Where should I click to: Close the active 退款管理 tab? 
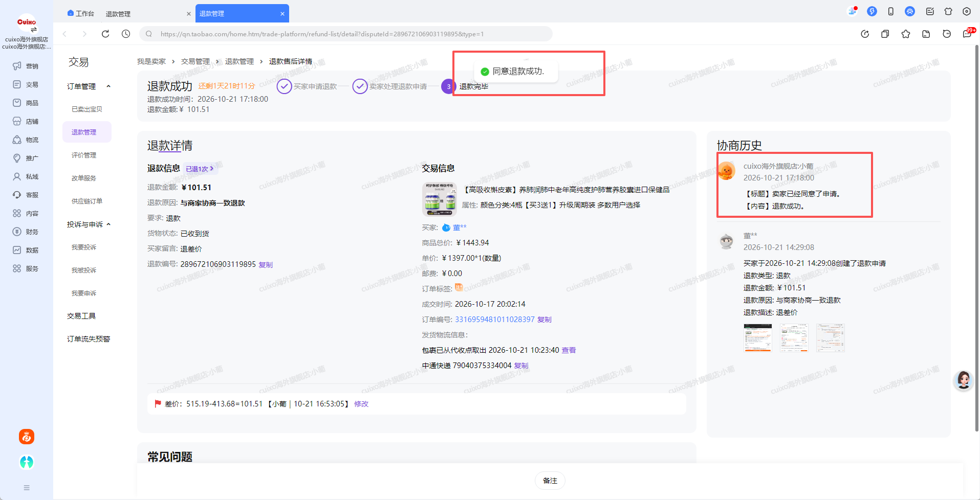[282, 14]
